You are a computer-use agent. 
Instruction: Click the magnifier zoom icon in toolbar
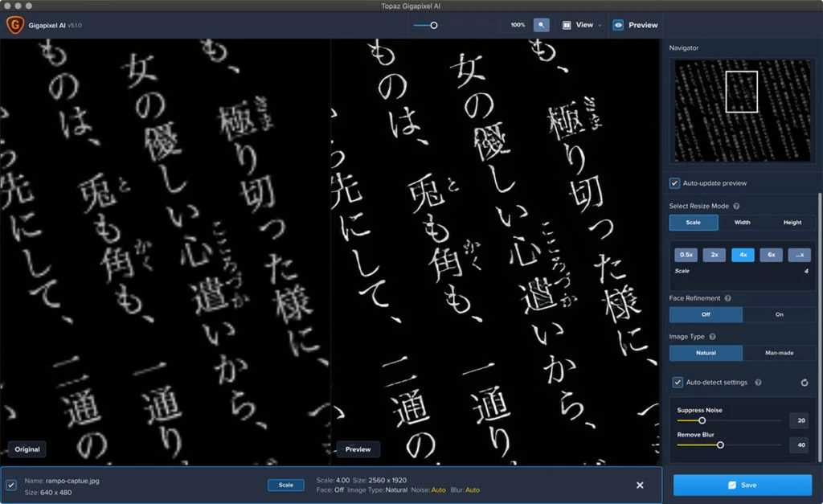(x=542, y=25)
